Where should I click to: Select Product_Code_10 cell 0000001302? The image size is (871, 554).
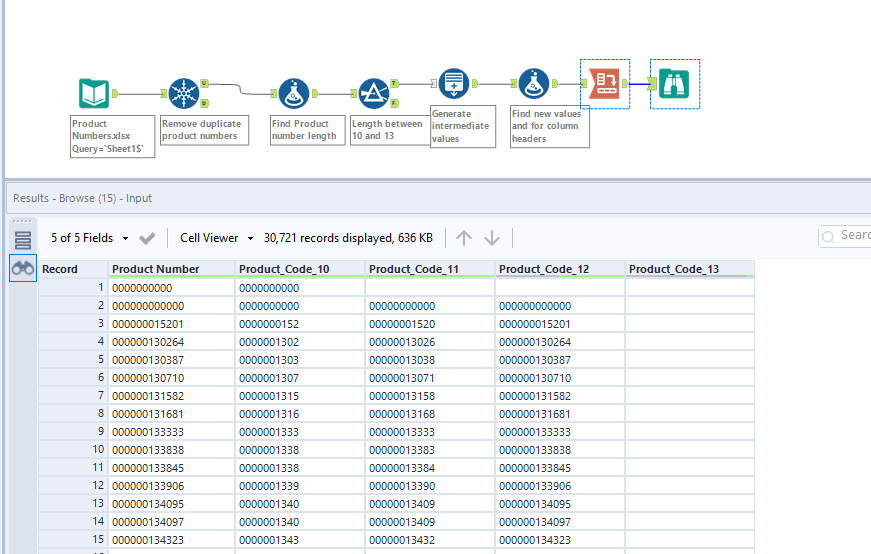pos(300,342)
